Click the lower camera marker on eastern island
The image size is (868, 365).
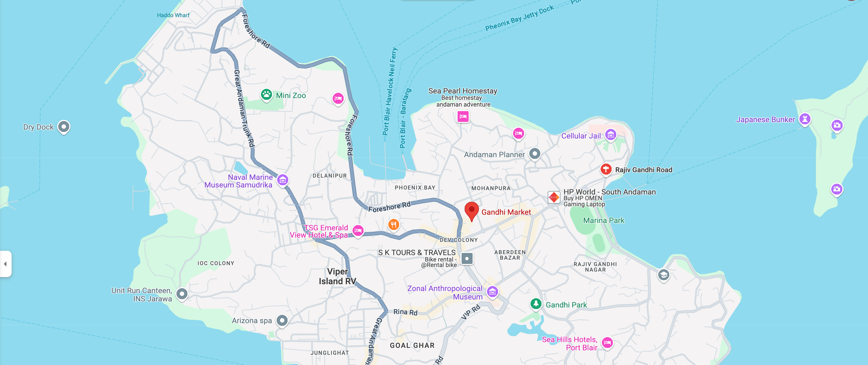(x=837, y=190)
